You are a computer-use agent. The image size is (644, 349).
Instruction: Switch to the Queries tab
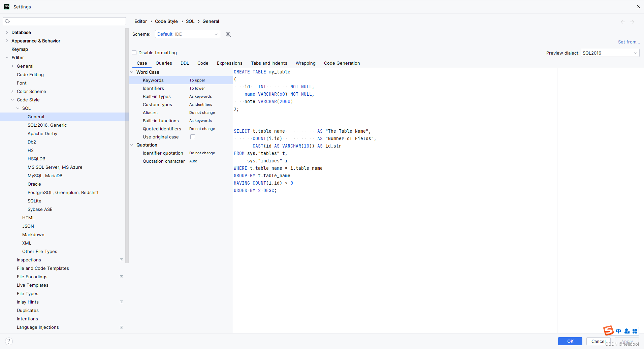[x=164, y=63]
